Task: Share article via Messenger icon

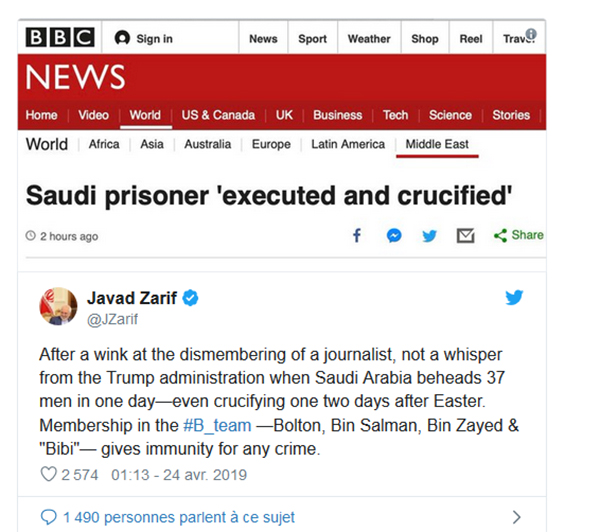Action: [394, 236]
